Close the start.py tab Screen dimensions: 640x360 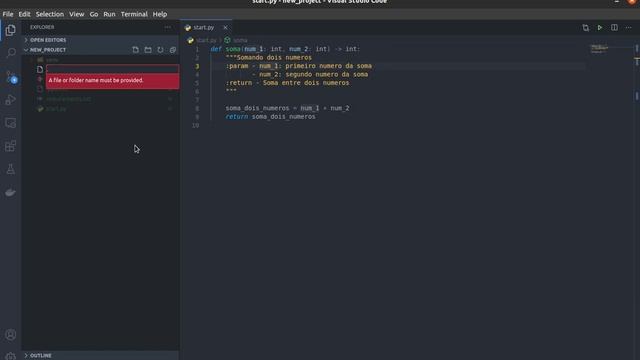click(225, 28)
